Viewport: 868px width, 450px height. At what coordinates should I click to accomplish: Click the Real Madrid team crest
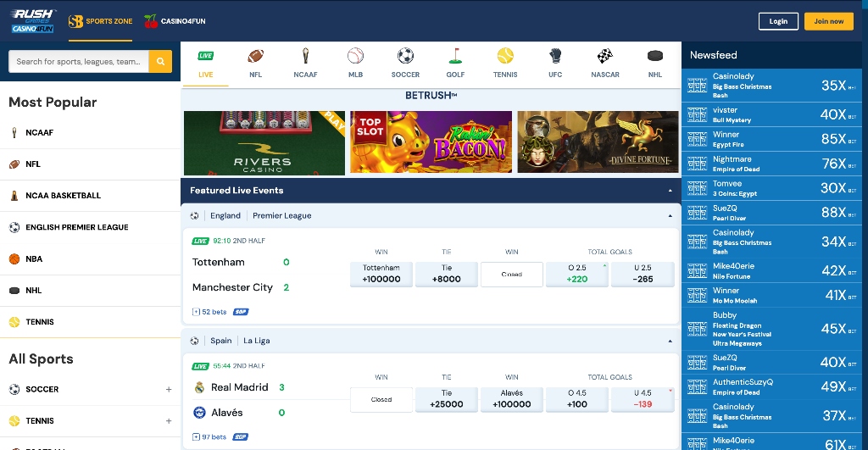tap(199, 387)
